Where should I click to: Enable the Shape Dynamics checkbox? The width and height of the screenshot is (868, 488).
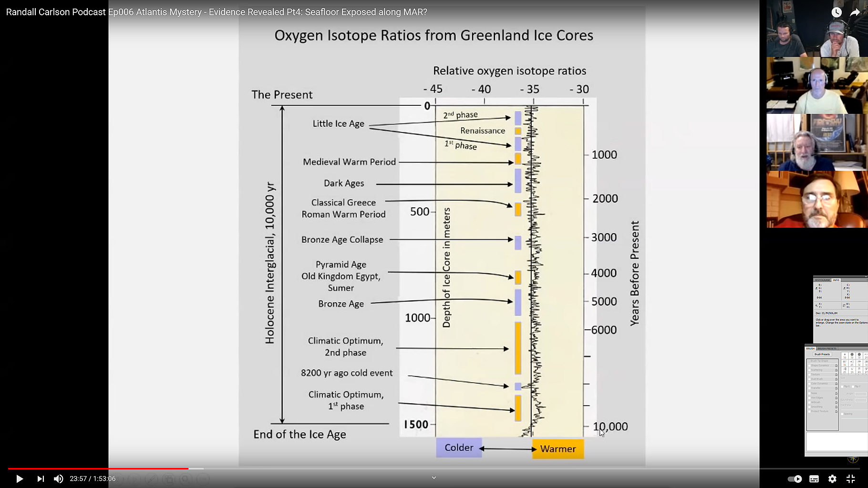coord(809,366)
